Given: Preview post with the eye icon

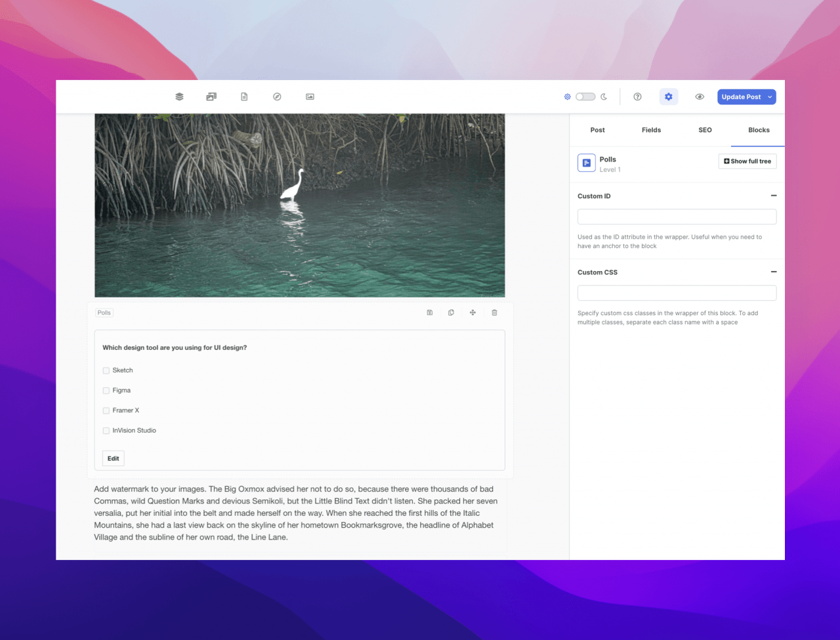Looking at the screenshot, I should (x=700, y=96).
